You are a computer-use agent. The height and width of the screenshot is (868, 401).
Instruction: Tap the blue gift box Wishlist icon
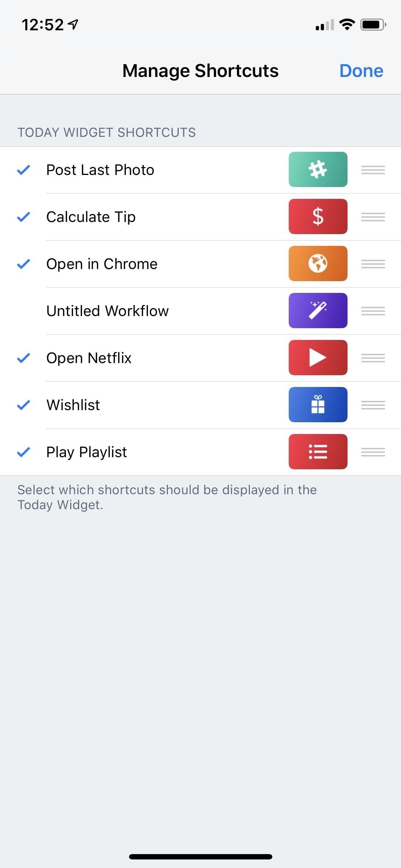[318, 405]
